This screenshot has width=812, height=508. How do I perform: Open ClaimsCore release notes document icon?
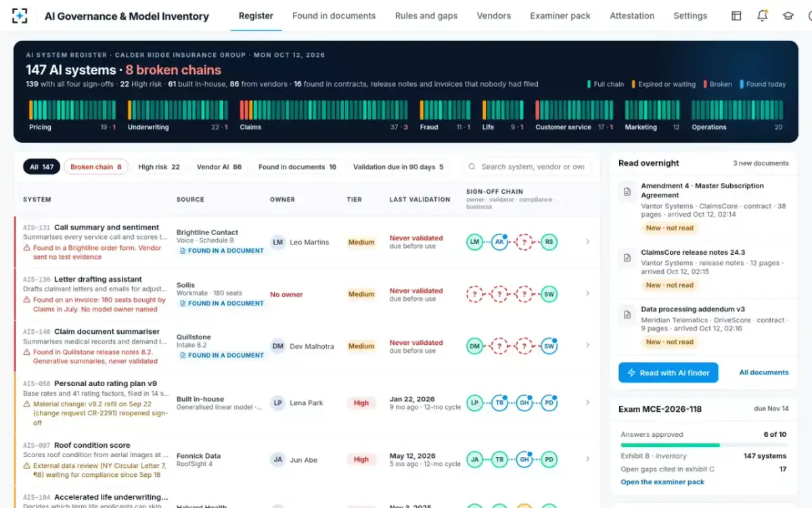pos(627,259)
